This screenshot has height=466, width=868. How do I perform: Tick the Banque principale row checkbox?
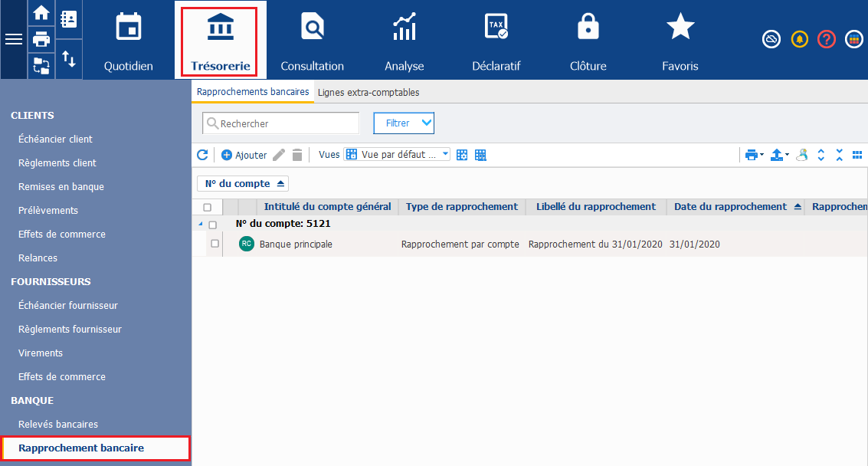215,244
